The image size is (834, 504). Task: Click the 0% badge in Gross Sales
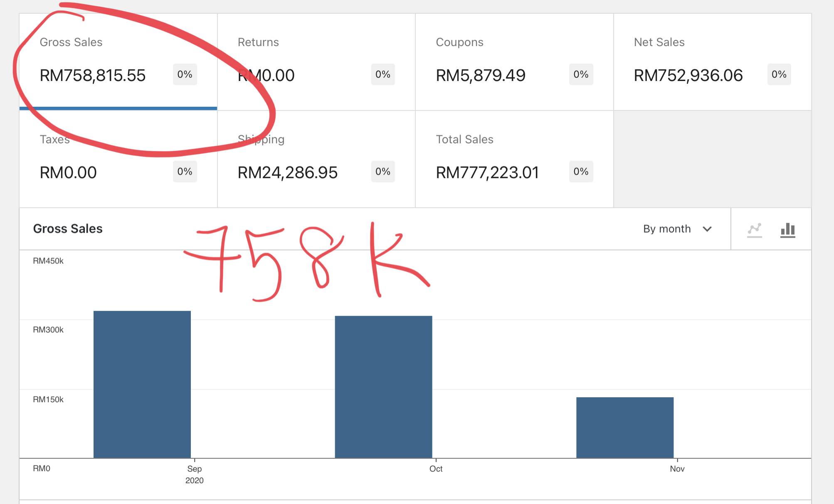[x=185, y=74]
